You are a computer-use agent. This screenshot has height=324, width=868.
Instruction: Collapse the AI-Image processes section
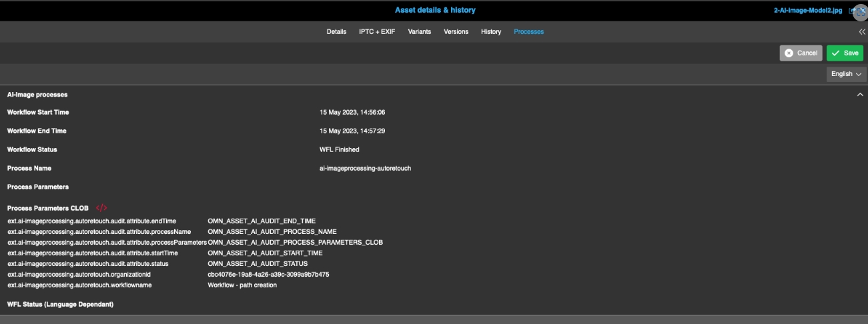click(x=860, y=95)
